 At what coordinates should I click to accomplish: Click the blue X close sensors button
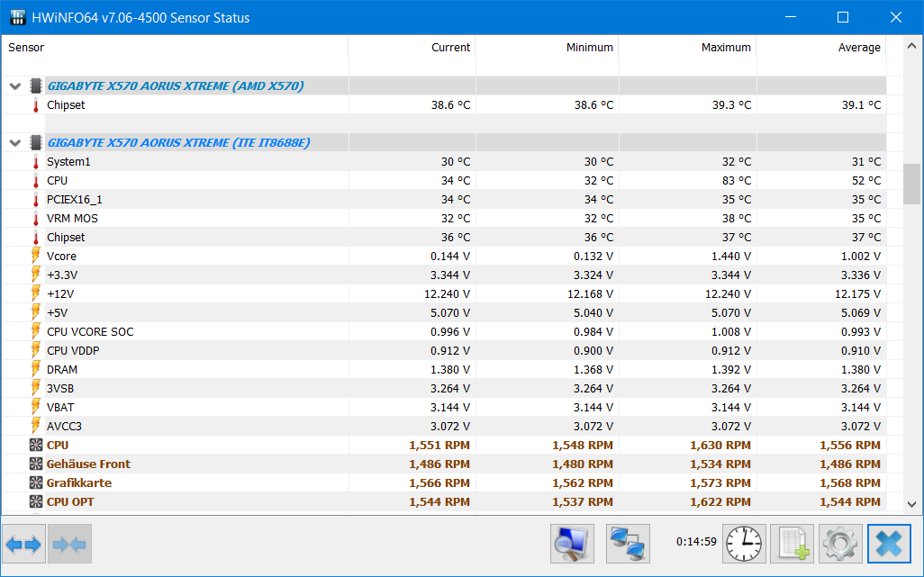(x=889, y=544)
